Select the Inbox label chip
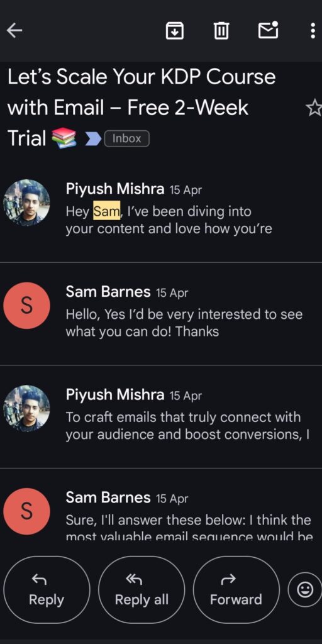This screenshot has width=322, height=644. (126, 139)
